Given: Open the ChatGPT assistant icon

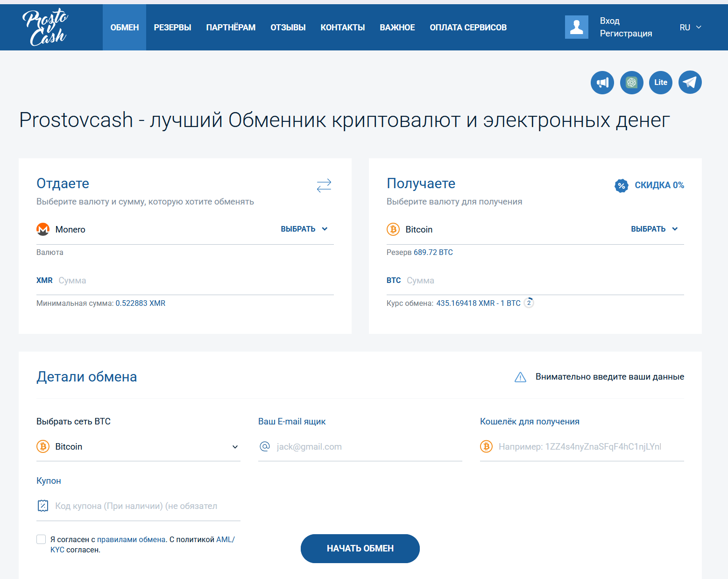Looking at the screenshot, I should pyautogui.click(x=632, y=82).
